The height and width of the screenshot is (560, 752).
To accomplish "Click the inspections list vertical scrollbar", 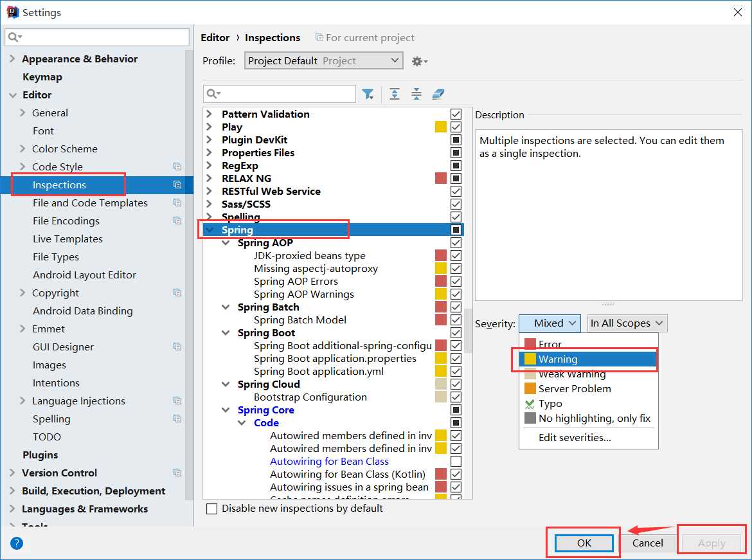I will click(468, 331).
